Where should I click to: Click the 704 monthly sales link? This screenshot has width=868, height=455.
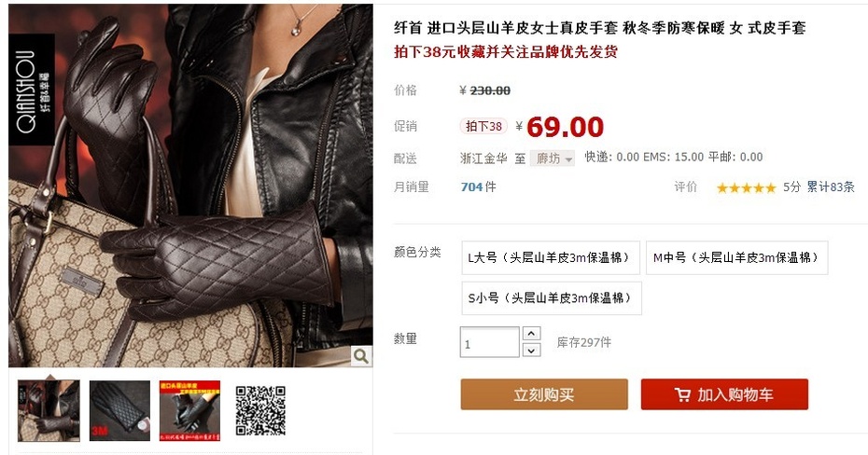pyautogui.click(x=471, y=186)
